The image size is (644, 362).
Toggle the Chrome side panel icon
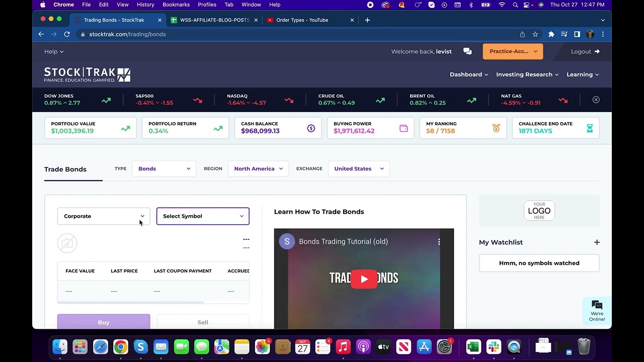pyautogui.click(x=577, y=34)
